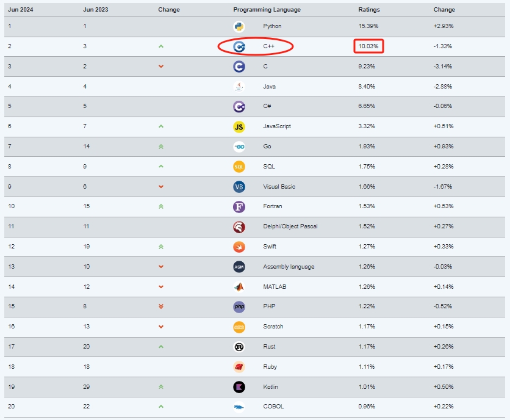Open the Delphi/Object Pascal language link
The width and height of the screenshot is (510, 420).
pyautogui.click(x=290, y=226)
